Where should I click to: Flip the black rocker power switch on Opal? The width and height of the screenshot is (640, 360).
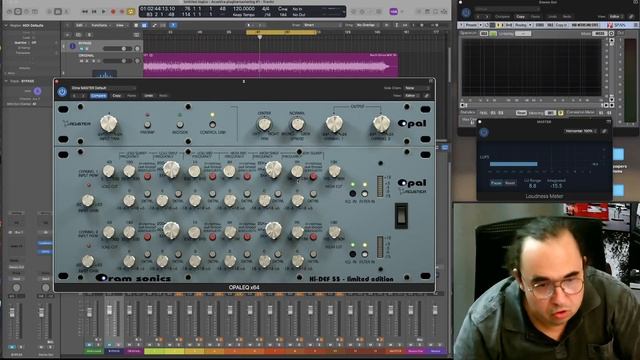pos(401,215)
